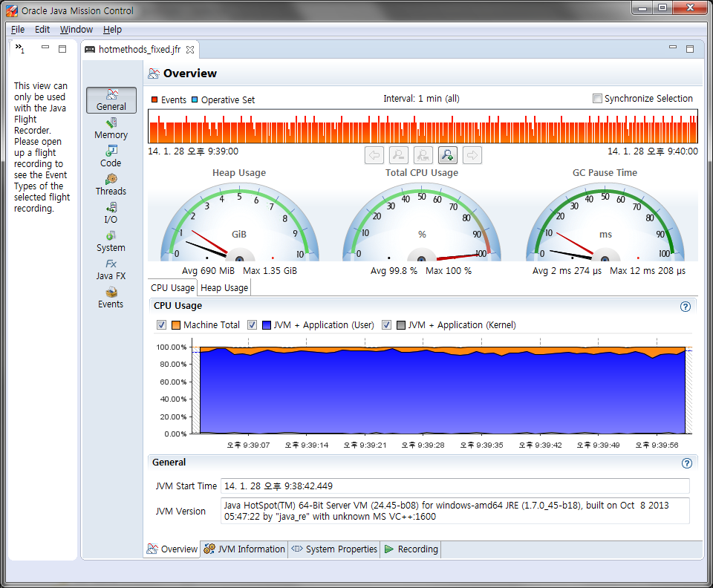Viewport: 713px width, 588px height.
Task: Open help for General section
Action: (686, 463)
